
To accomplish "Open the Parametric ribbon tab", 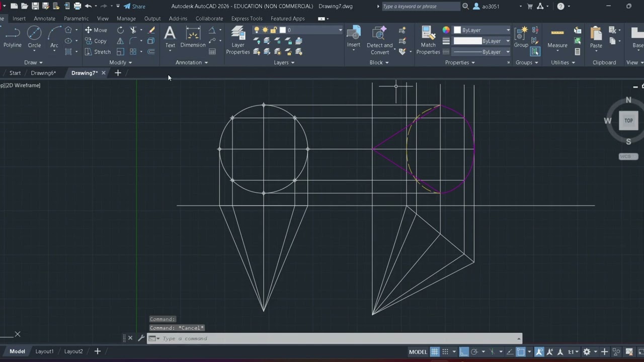I will [76, 19].
